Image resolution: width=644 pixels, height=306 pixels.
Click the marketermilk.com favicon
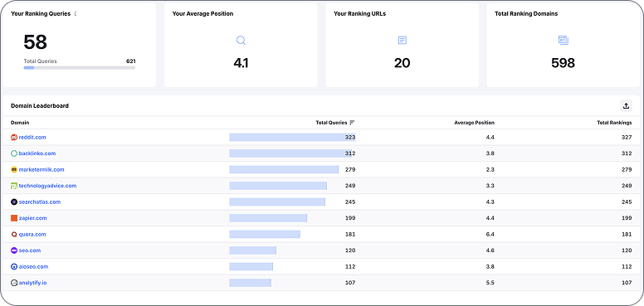14,169
